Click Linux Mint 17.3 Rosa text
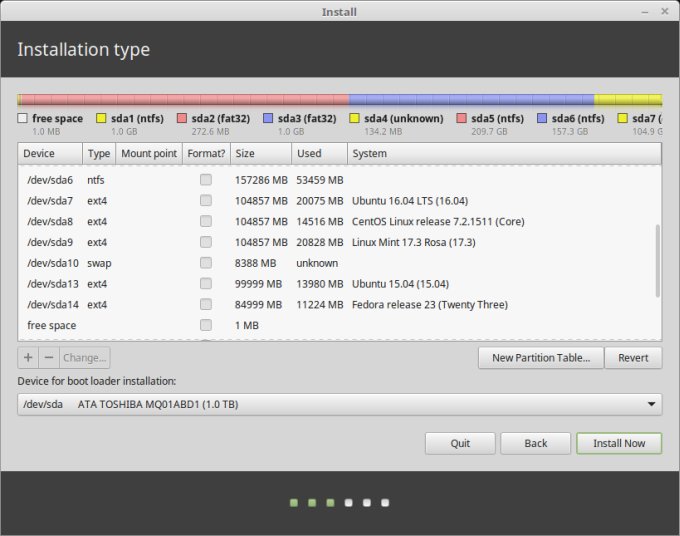Image resolution: width=680 pixels, height=536 pixels. (414, 242)
